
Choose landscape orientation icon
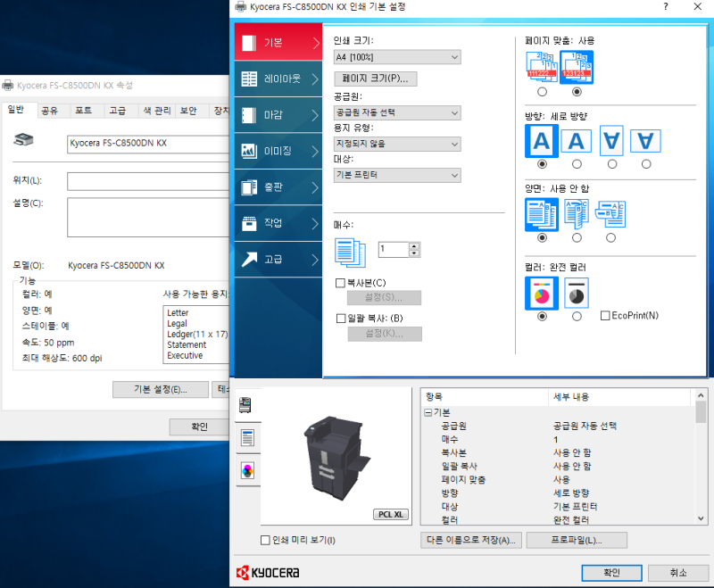(x=576, y=141)
